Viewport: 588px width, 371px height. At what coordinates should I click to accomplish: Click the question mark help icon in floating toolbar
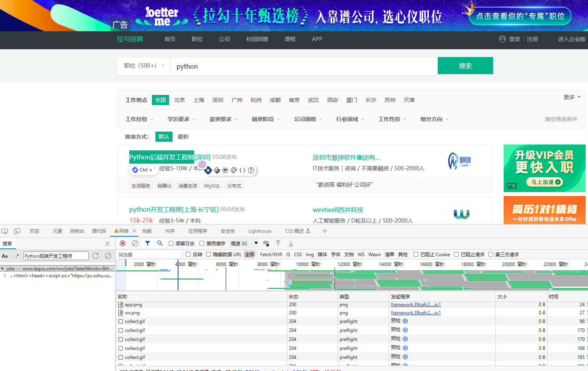click(x=251, y=170)
